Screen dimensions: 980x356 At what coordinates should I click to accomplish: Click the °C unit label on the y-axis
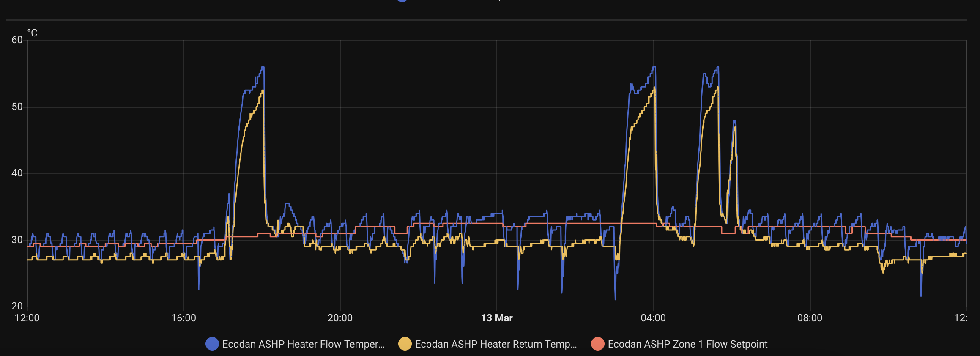[32, 33]
